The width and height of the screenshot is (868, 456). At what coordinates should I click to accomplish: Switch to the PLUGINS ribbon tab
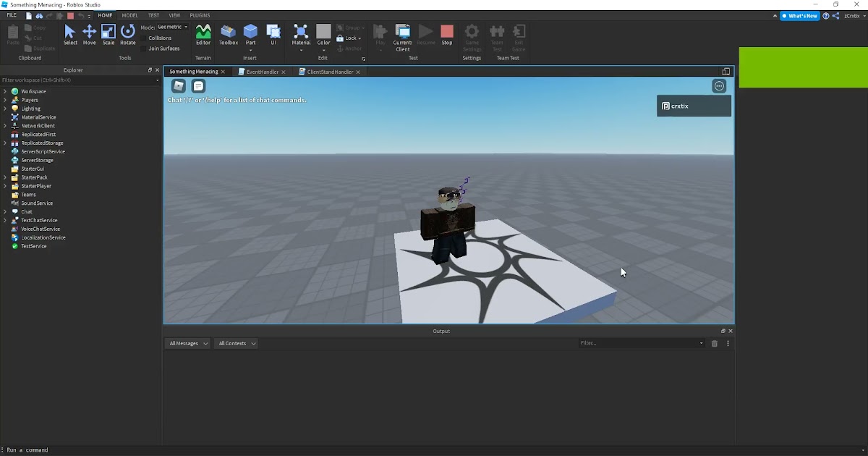coord(200,15)
